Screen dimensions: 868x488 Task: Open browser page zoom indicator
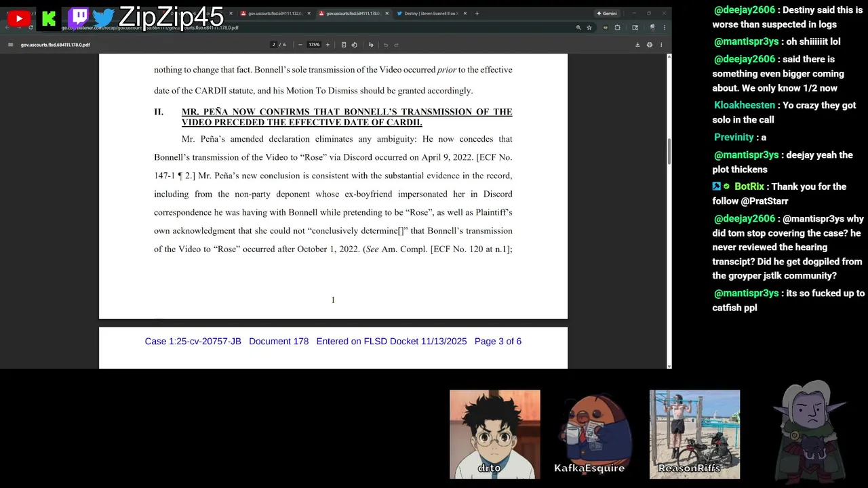tap(578, 28)
